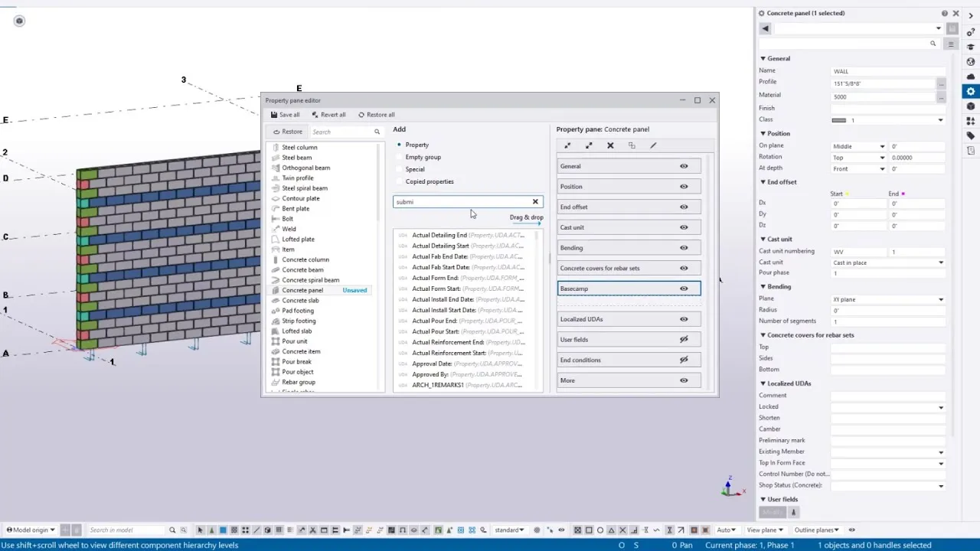Click Save all in Property pane editor

[x=285, y=115]
